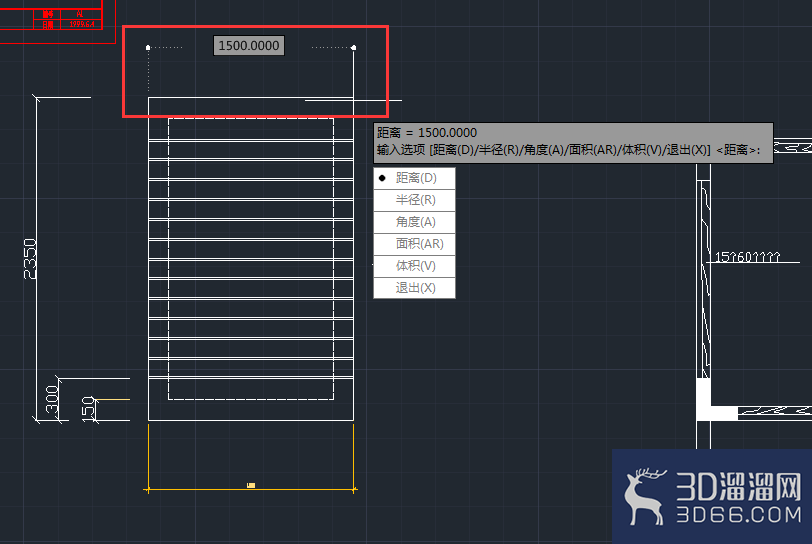812x544 pixels.
Task: Click the 退出(X) exit option
Action: tap(414, 288)
